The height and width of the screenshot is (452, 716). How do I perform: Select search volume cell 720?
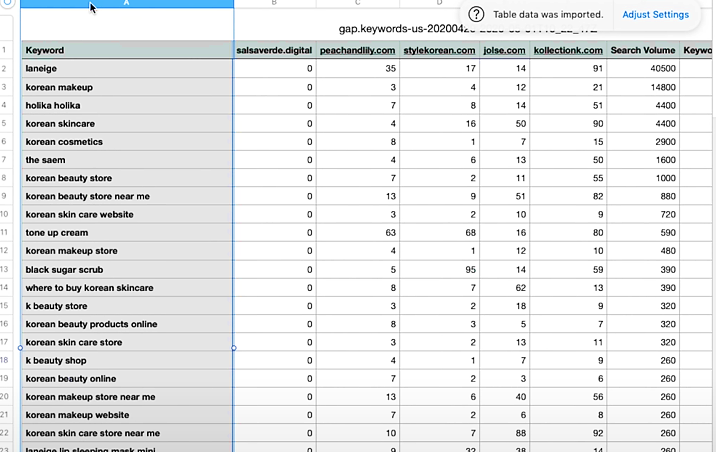point(643,215)
